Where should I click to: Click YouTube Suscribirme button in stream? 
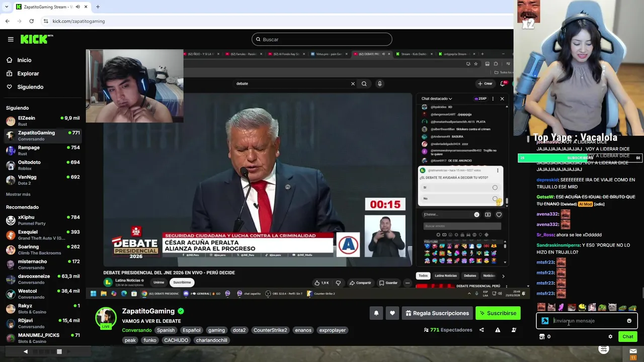(182, 283)
